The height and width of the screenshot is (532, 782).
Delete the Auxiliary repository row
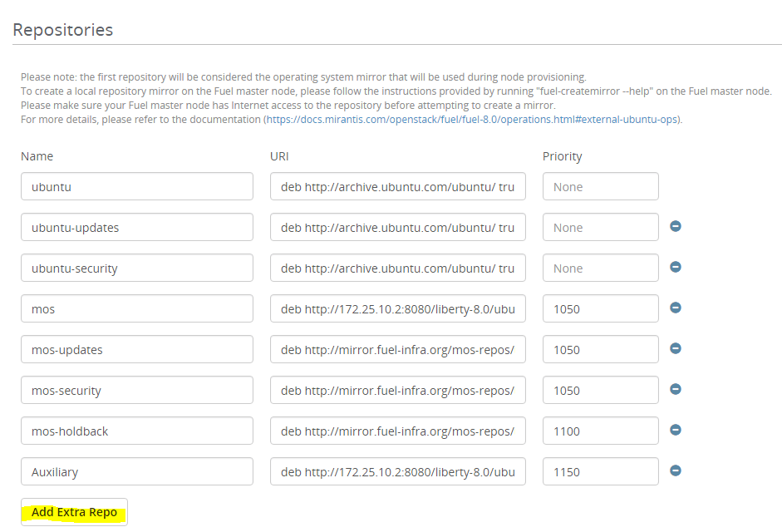[x=676, y=470]
